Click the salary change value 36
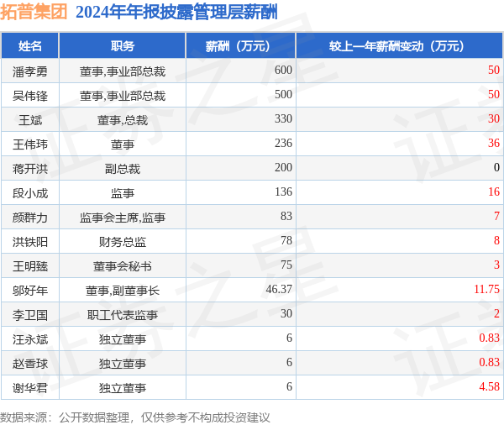 pyautogui.click(x=494, y=143)
